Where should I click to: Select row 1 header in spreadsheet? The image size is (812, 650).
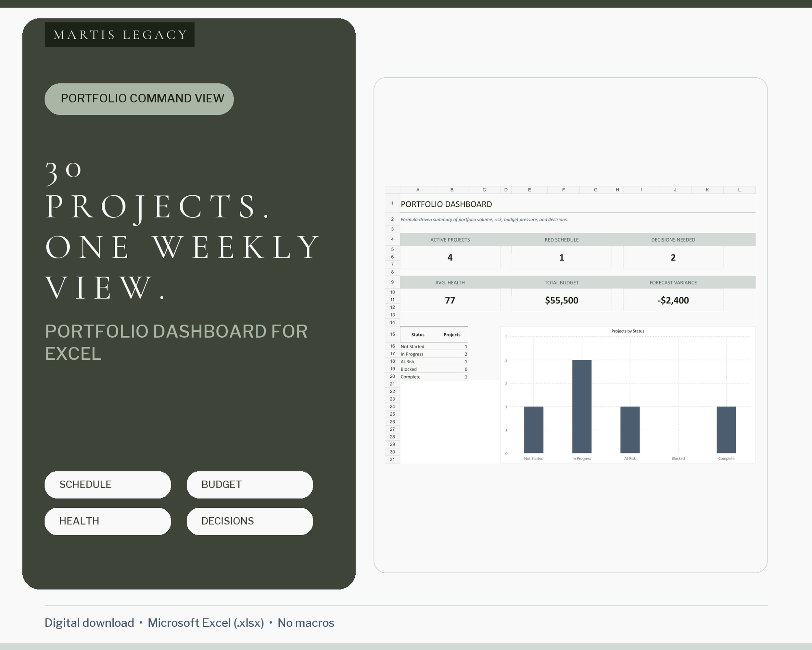pos(392,203)
